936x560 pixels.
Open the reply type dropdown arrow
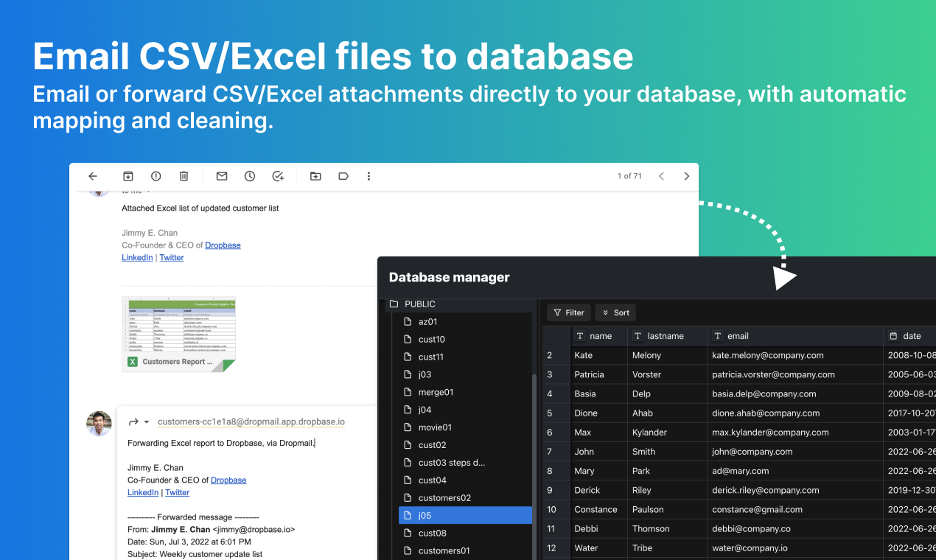pos(147,422)
